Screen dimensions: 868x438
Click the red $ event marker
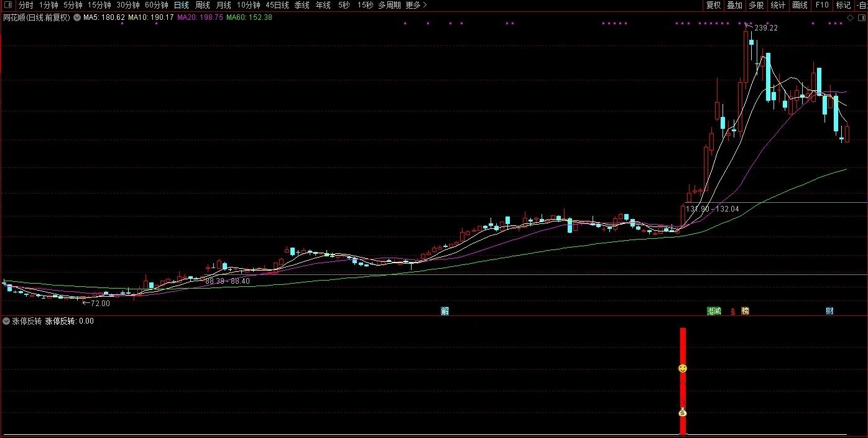[733, 312]
